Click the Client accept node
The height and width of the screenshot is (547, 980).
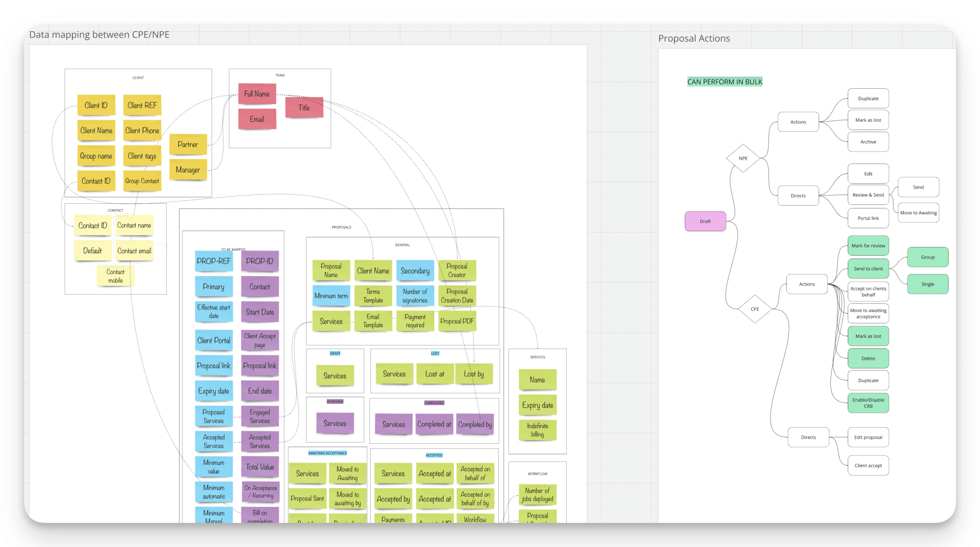pos(868,465)
